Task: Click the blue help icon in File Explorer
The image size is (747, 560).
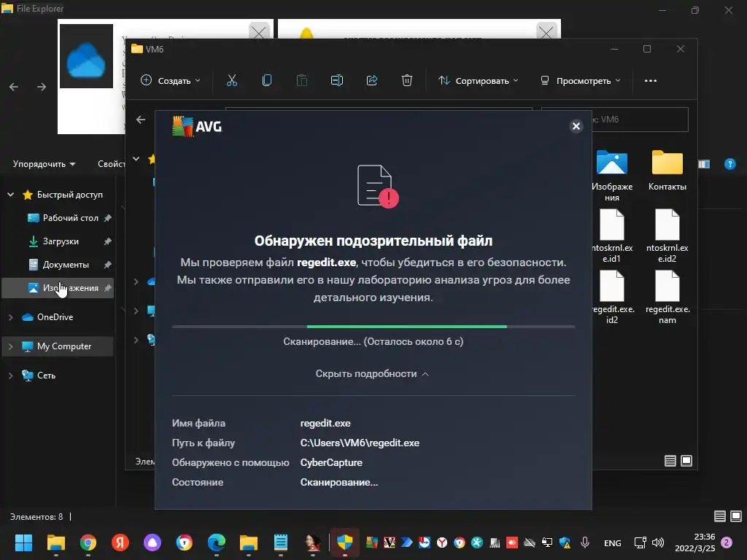Action: 729,164
